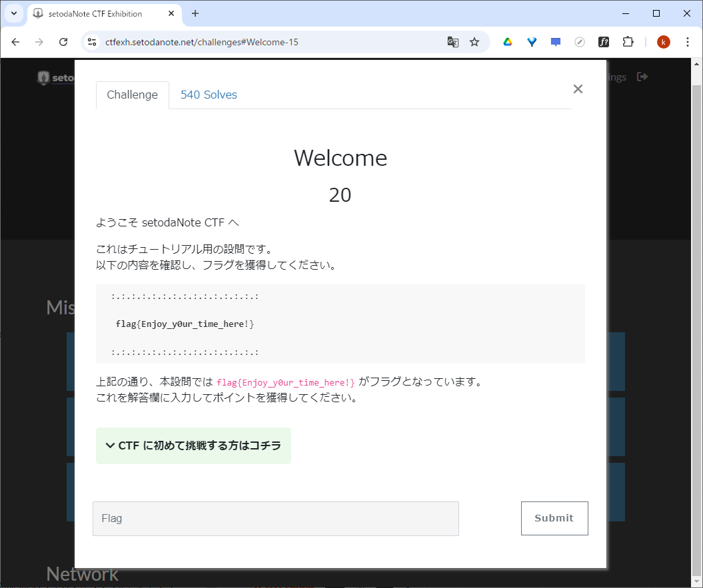Open a new browser tab
This screenshot has height=588, width=703.
195,13
